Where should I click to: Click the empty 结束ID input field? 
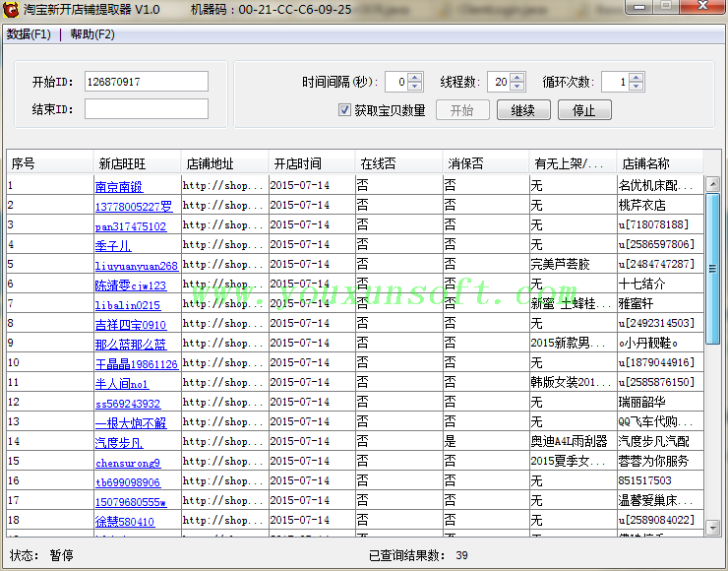(147, 109)
